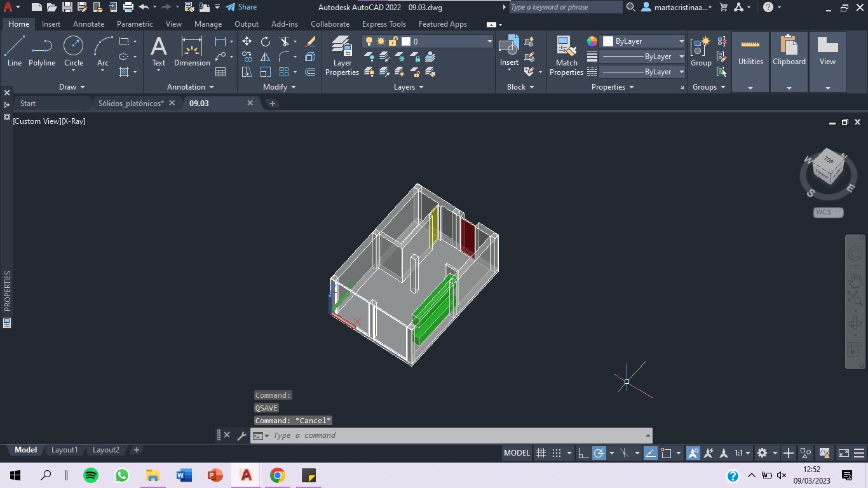The height and width of the screenshot is (488, 868).
Task: Select the Offset tool
Action: pyautogui.click(x=310, y=72)
